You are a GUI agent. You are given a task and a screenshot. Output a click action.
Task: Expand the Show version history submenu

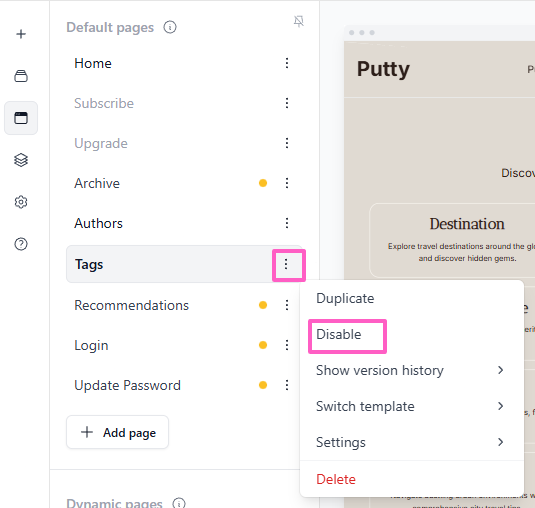point(411,370)
